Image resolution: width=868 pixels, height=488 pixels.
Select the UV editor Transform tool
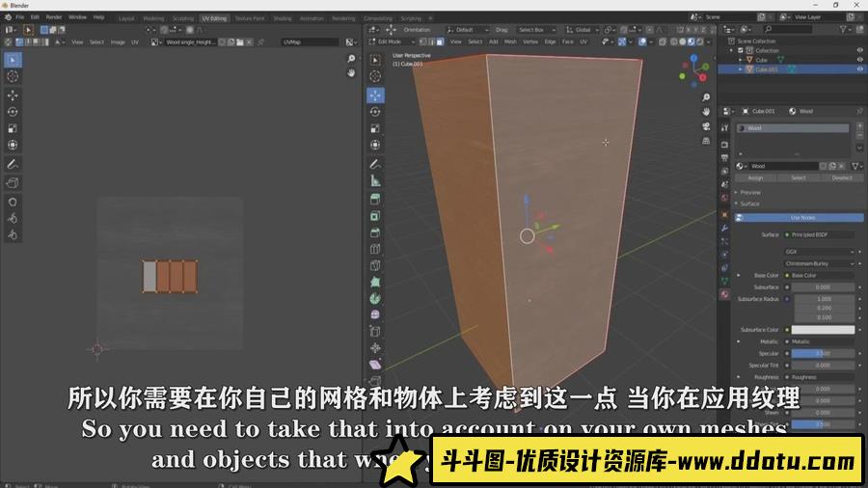pos(13,145)
